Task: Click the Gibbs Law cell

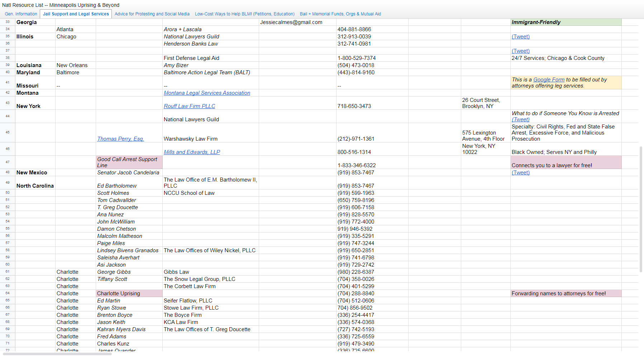Action: (211, 272)
